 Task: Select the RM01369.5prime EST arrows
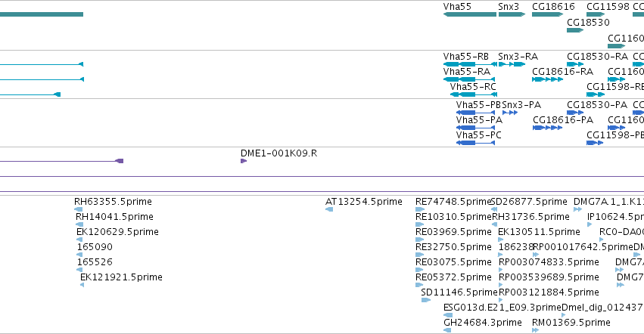[536, 330]
